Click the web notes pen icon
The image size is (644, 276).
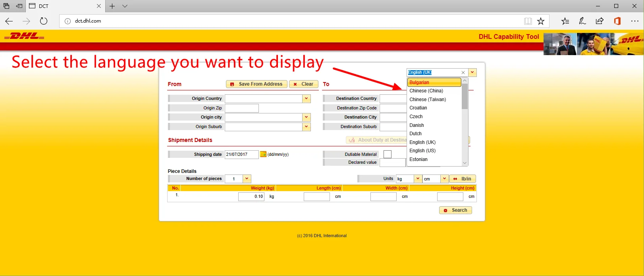click(582, 21)
